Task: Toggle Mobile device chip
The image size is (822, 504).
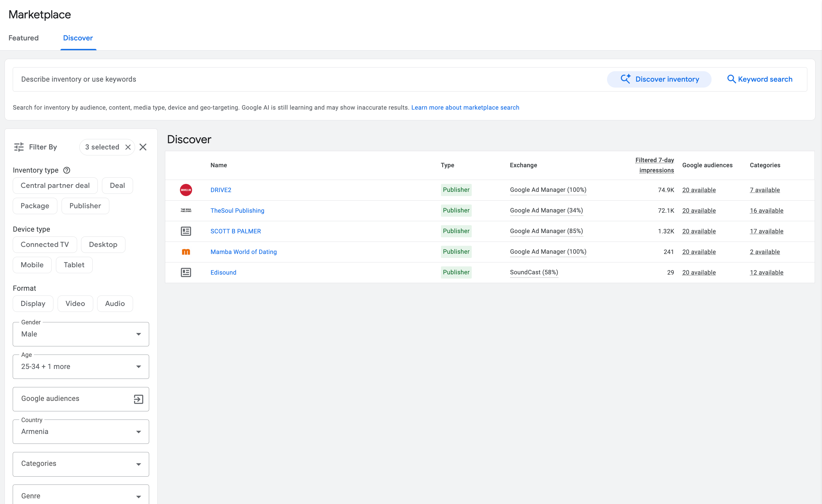Action: click(x=32, y=265)
